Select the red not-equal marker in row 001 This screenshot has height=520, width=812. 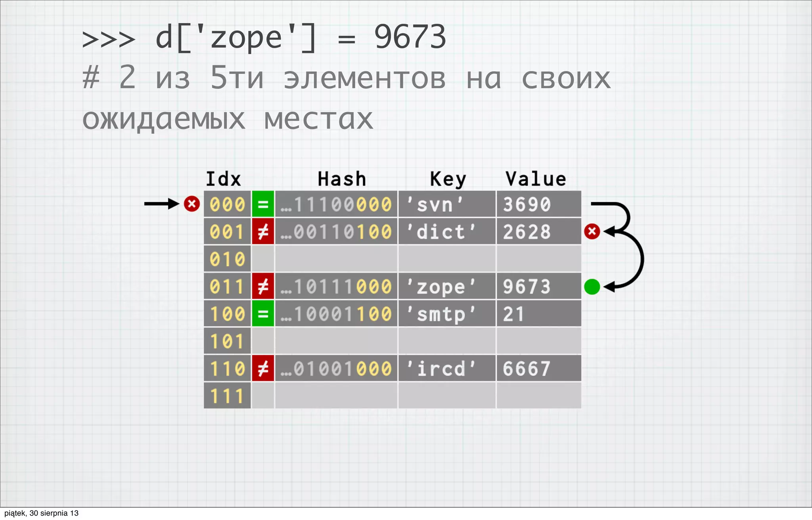[x=263, y=231]
